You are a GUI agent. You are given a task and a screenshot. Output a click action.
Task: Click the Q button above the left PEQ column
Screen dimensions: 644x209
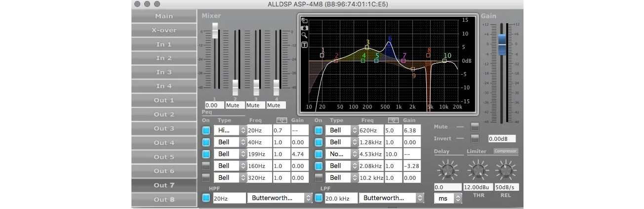[x=282, y=120]
